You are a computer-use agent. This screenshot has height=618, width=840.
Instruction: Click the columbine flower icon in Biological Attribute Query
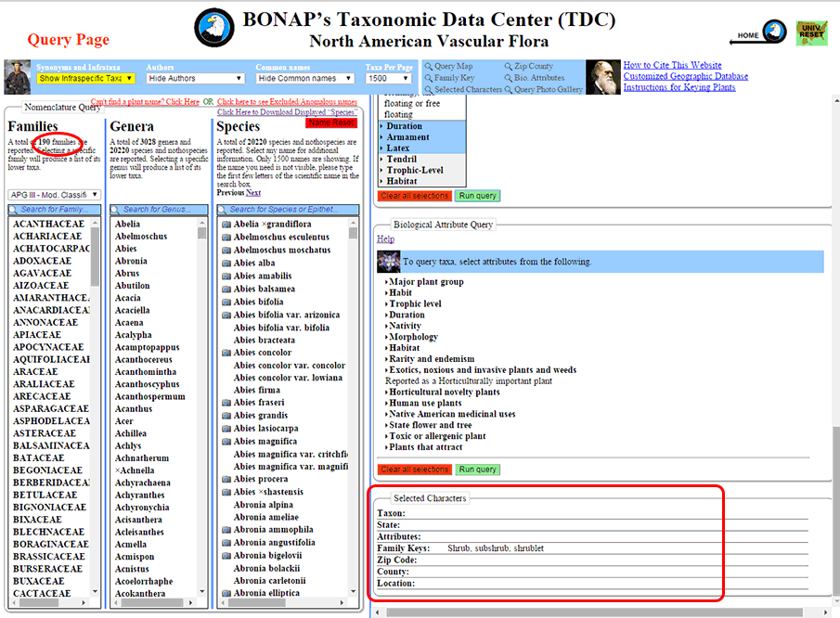pos(388,262)
